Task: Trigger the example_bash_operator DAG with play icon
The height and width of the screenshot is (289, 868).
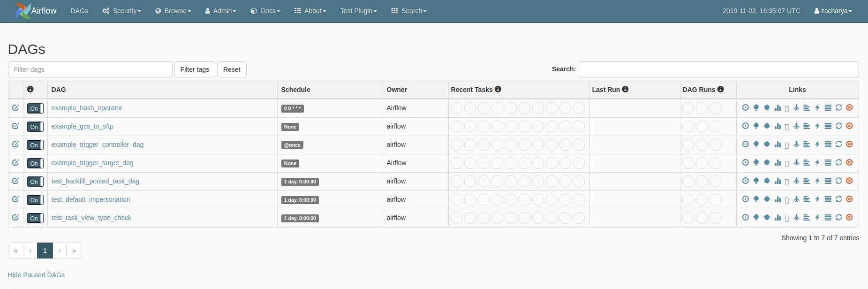Action: tap(745, 108)
